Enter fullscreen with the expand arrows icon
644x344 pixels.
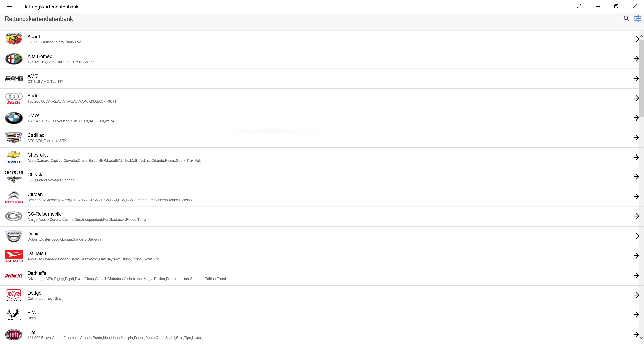pos(579,6)
